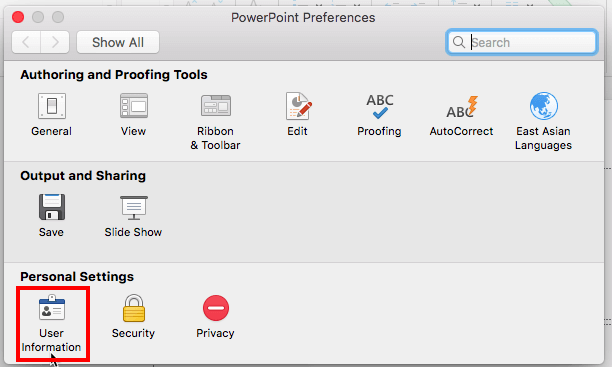Click the Personal Settings heading
The height and width of the screenshot is (367, 612).
tap(77, 277)
